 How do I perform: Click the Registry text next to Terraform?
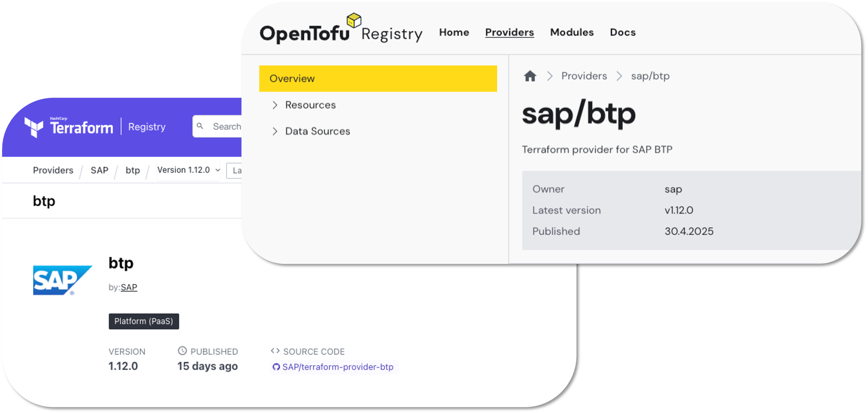[147, 127]
